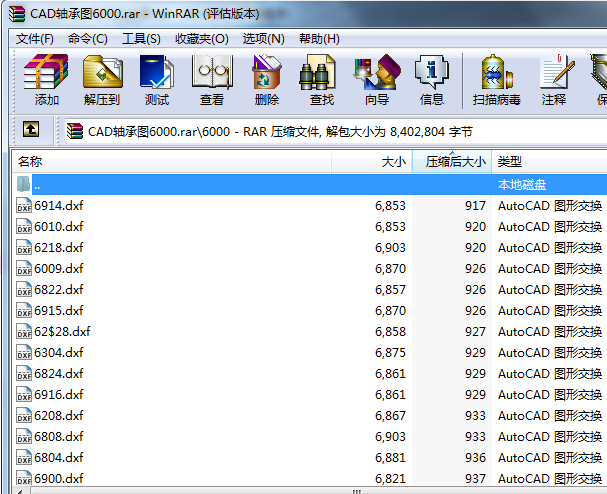Sort by the 大小 column header
Viewport: 607px width, 494px height.
point(372,161)
